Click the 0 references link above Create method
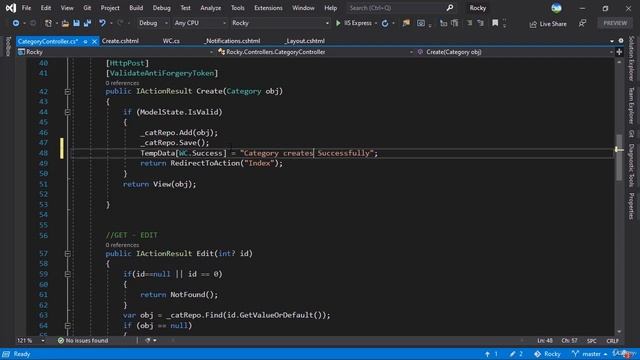Viewport: 640px width, 360px height. click(x=122, y=83)
